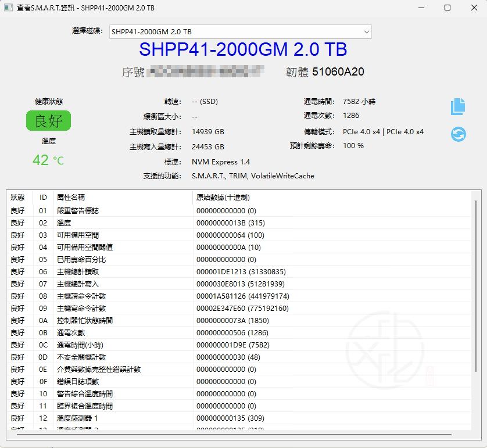Image resolution: width=487 pixels, height=448 pixels.
Task: Click the 42 °C temperature reading
Action: pos(48,160)
